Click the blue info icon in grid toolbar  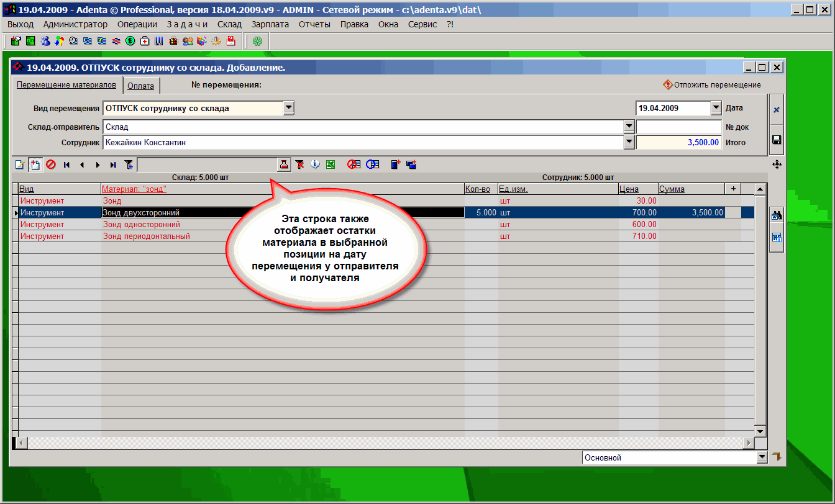coord(316,164)
